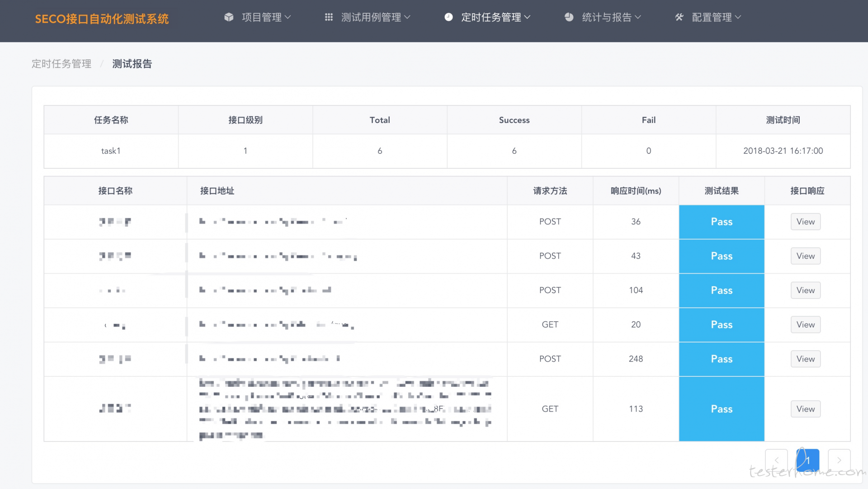The height and width of the screenshot is (489, 868).
Task: Click the 统计与报告 pie chart icon
Action: point(569,17)
